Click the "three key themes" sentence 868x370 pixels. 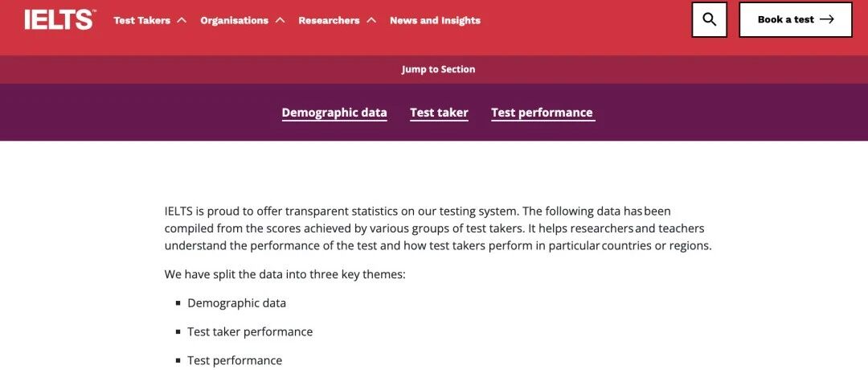tap(285, 274)
